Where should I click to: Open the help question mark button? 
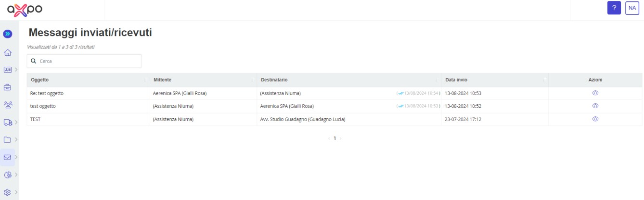(614, 8)
